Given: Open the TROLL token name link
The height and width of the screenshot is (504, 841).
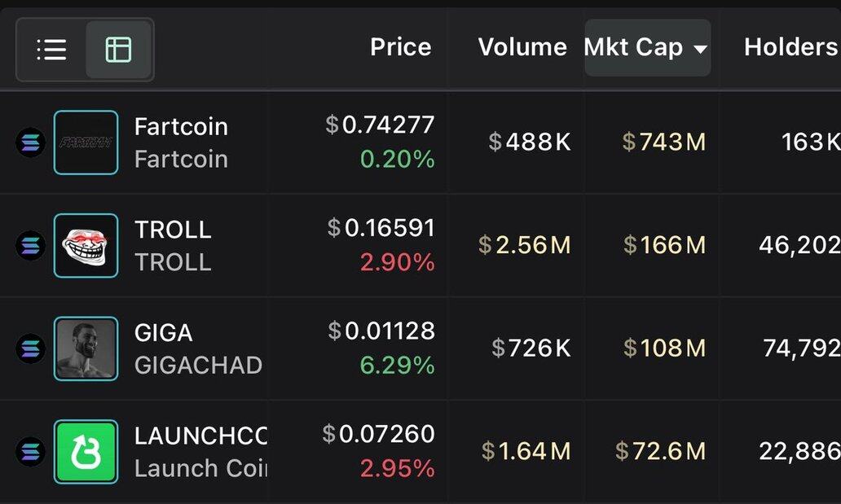Looking at the screenshot, I should tap(173, 230).
